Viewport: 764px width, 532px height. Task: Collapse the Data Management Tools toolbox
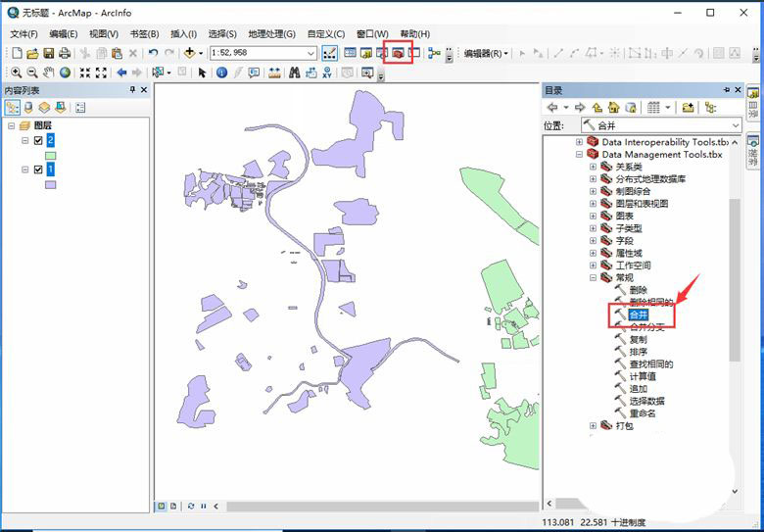point(579,155)
